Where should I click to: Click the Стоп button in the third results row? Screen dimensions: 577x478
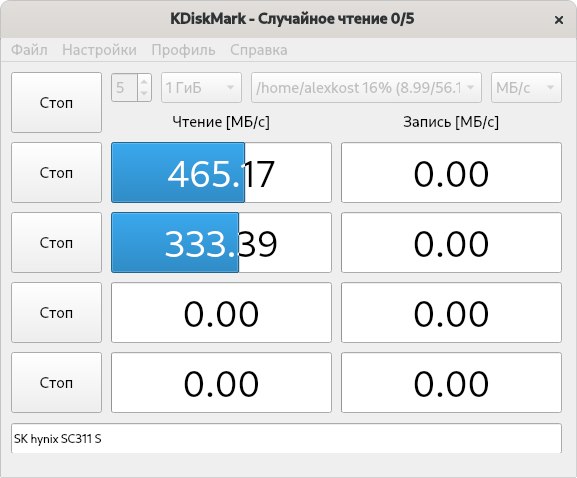(56, 312)
